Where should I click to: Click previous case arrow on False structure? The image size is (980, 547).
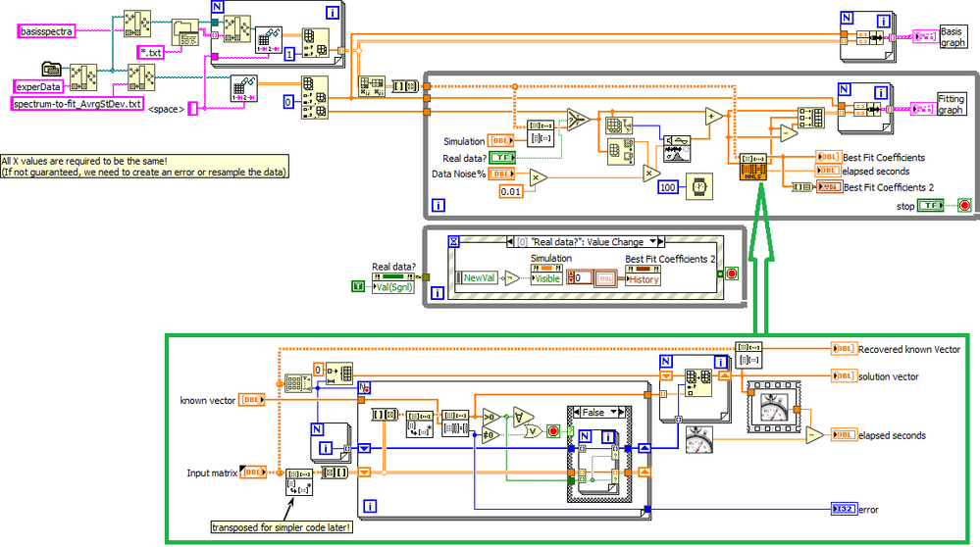576,412
